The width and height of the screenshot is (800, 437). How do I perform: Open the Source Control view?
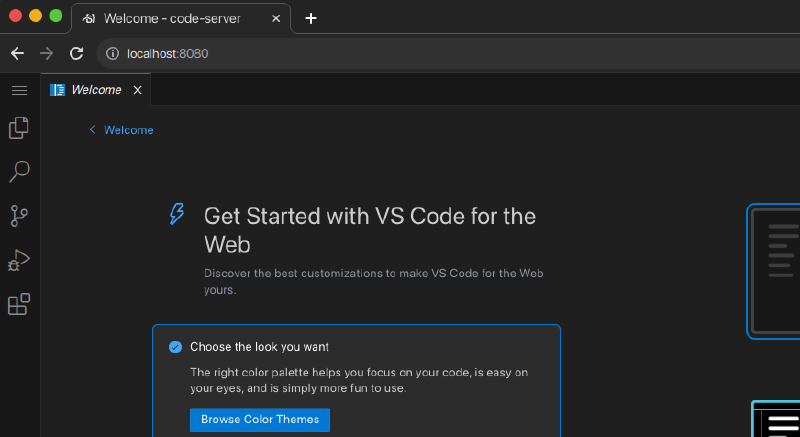pos(18,216)
